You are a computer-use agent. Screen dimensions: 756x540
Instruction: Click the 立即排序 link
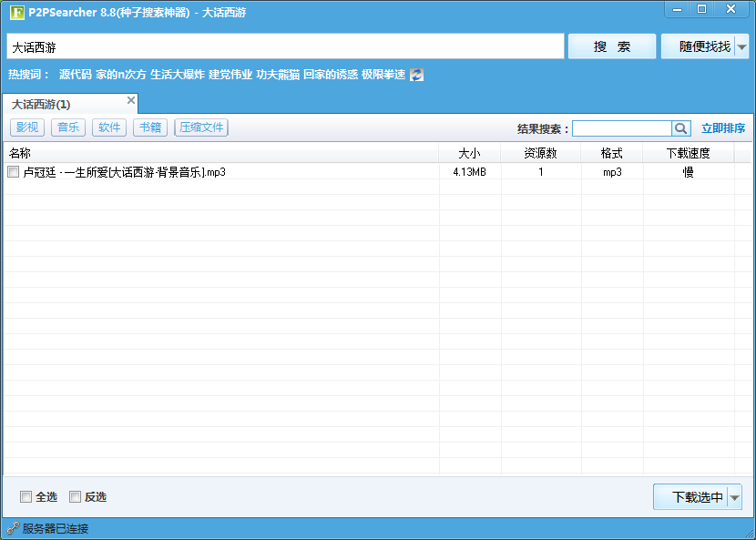tap(723, 128)
